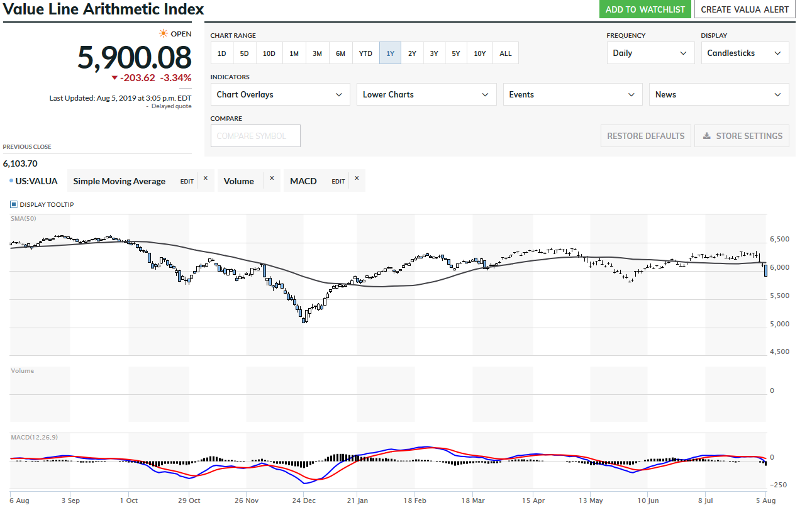Viewport: 812px width, 520px height.
Task: Open the Display dropdown showing Candlesticks
Action: click(x=745, y=53)
